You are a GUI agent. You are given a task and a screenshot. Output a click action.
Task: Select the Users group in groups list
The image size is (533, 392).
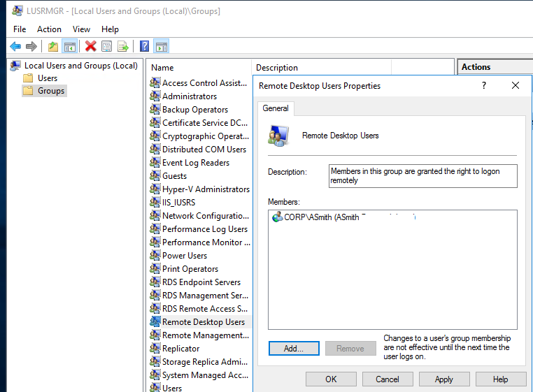(x=171, y=388)
